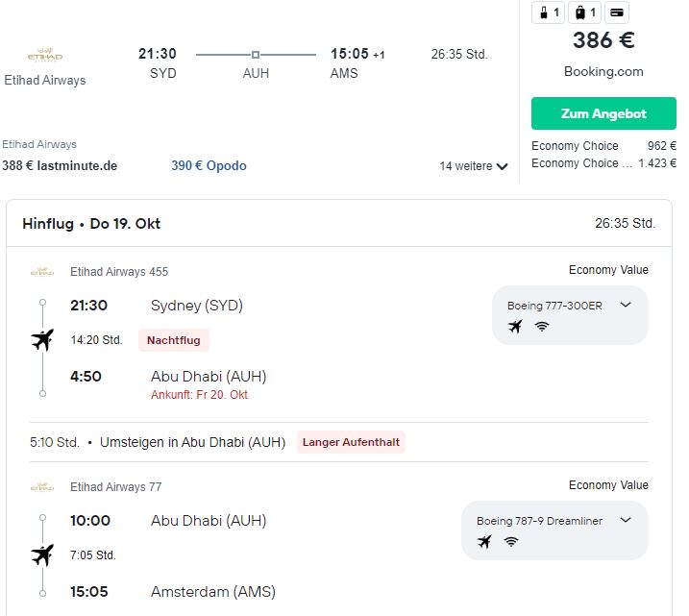
Task: Click the Langer Aufenthalt badge
Action: point(351,442)
